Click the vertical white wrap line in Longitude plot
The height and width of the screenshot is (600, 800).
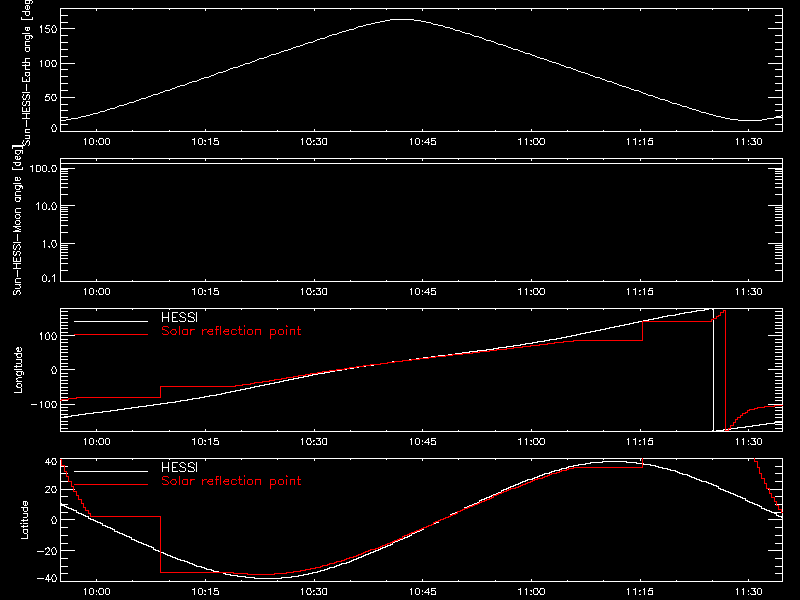(713, 370)
